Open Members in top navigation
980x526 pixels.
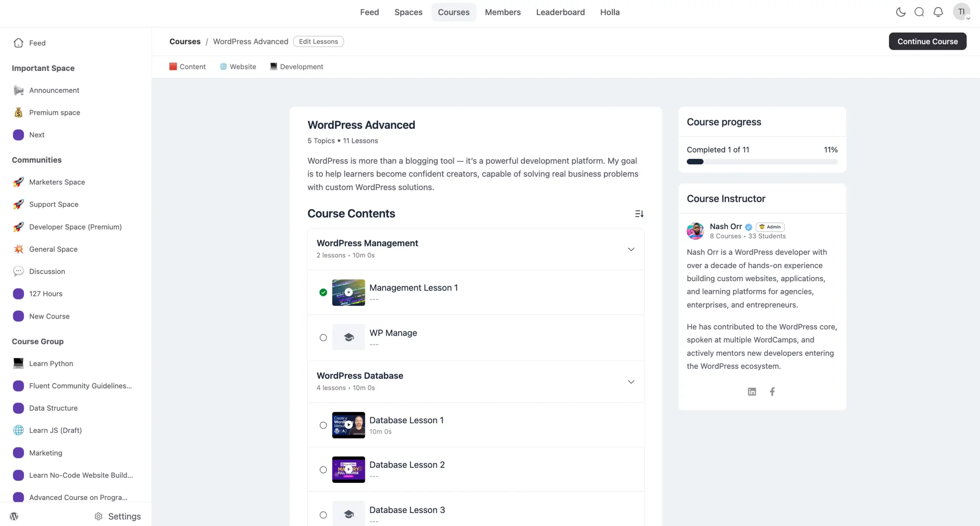503,12
